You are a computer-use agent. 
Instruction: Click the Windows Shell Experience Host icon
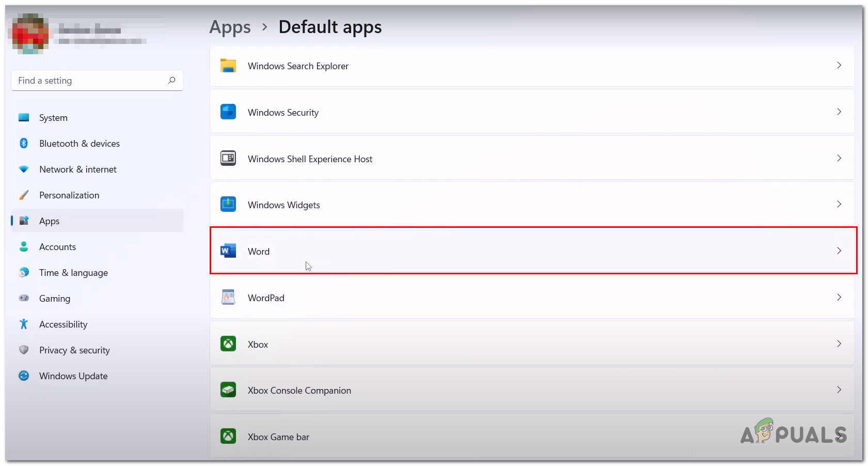[228, 159]
